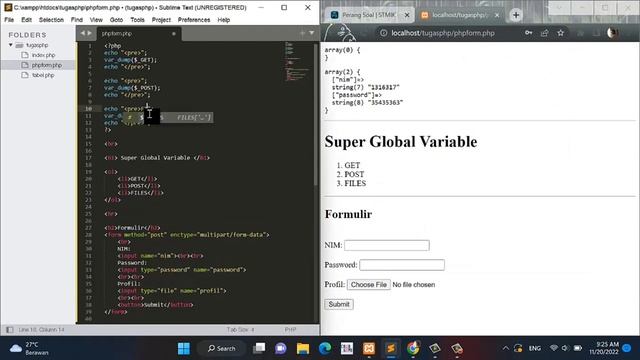Viewport: 640px width, 360px height.
Task: Click the NIM input field
Action: coord(387,245)
